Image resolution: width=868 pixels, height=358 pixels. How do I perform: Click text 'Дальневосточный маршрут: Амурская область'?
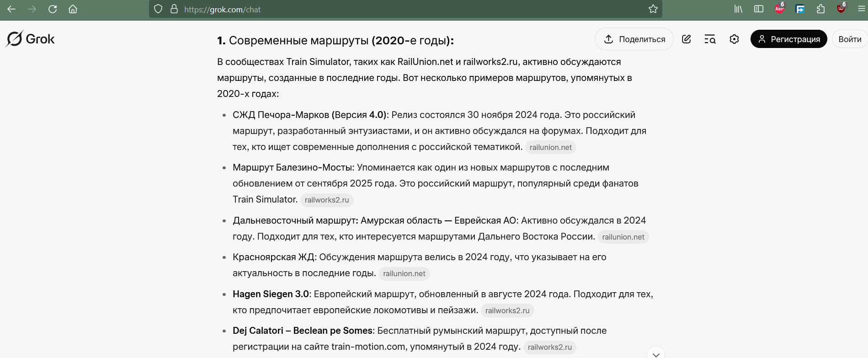coord(337,220)
